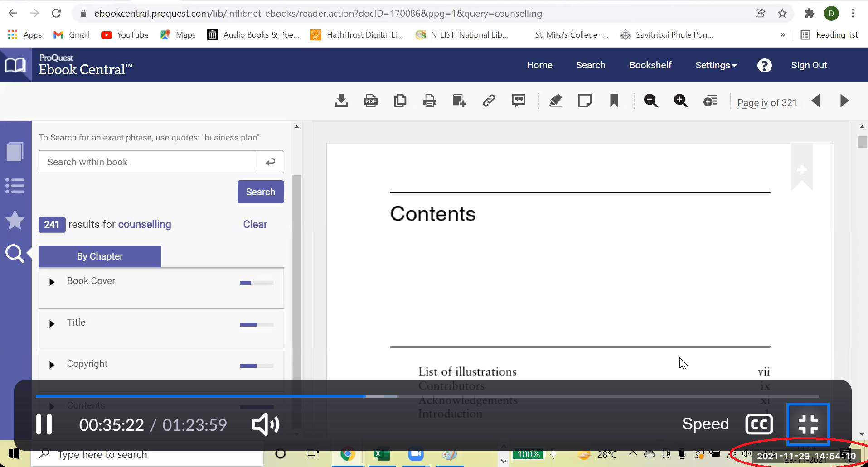Clear the counselling search results
This screenshot has width=868, height=467.
255,224
